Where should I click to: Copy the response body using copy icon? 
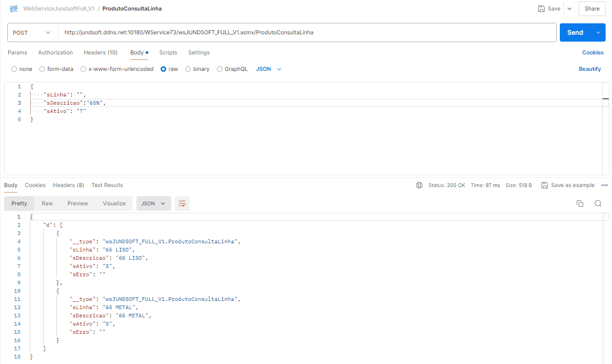[x=580, y=203]
